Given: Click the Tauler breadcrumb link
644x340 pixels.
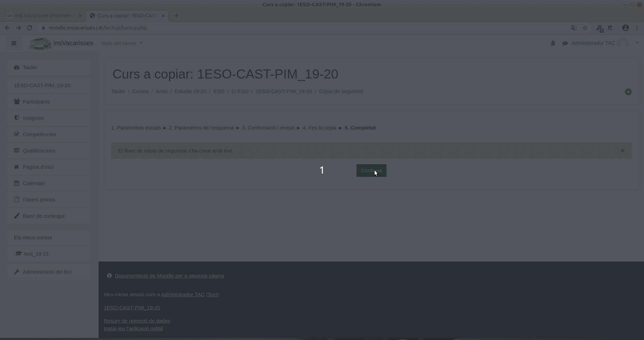Looking at the screenshot, I should (x=118, y=91).
